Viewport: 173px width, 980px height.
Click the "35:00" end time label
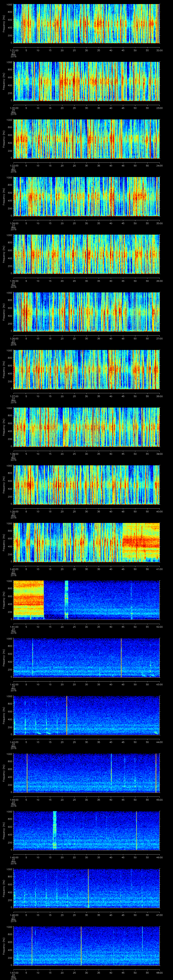pyautogui.click(x=159, y=223)
